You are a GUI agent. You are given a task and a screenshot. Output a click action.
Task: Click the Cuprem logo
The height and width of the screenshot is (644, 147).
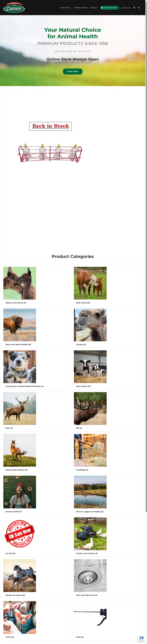pyautogui.click(x=14, y=8)
